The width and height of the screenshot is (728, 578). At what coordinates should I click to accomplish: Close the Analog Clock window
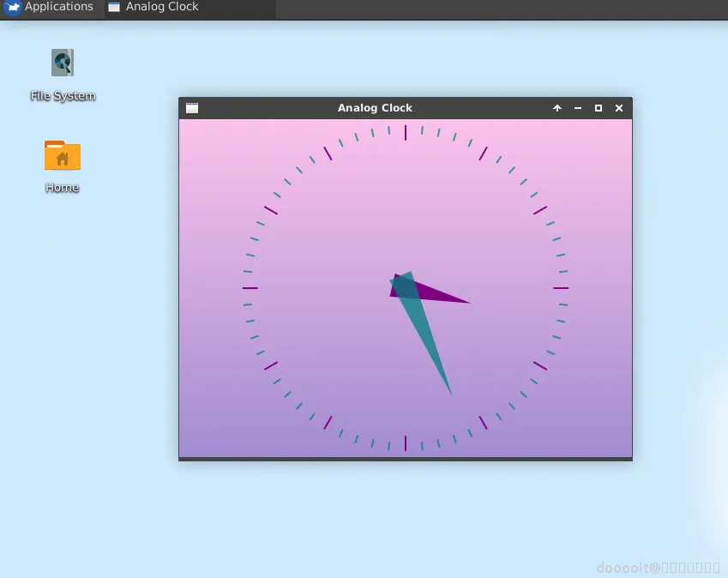pos(619,108)
